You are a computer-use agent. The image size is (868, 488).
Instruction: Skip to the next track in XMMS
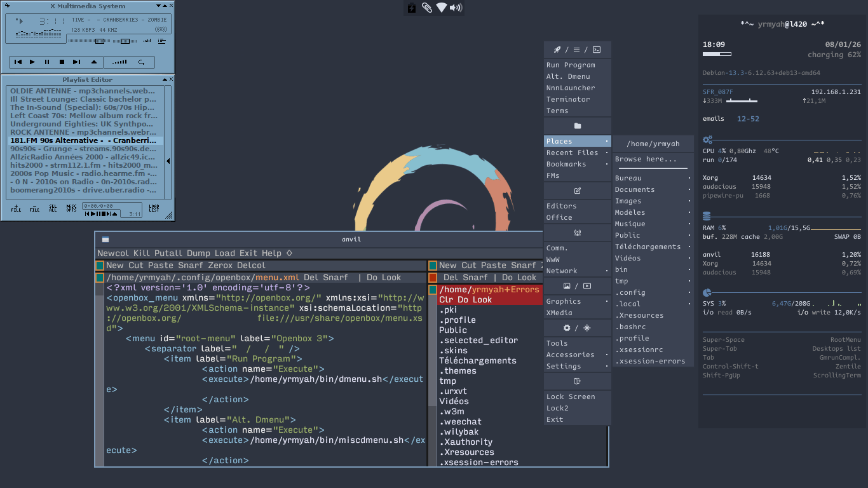[76, 62]
